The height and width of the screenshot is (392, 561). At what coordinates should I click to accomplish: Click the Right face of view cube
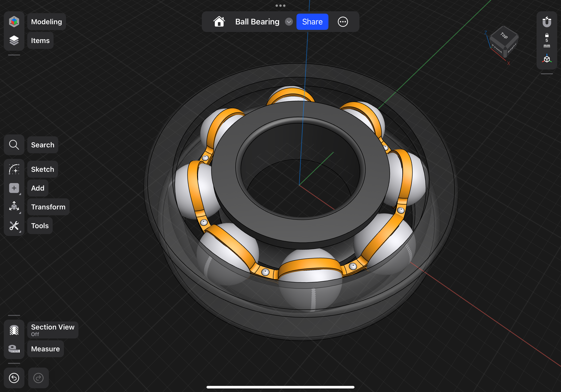512,48
